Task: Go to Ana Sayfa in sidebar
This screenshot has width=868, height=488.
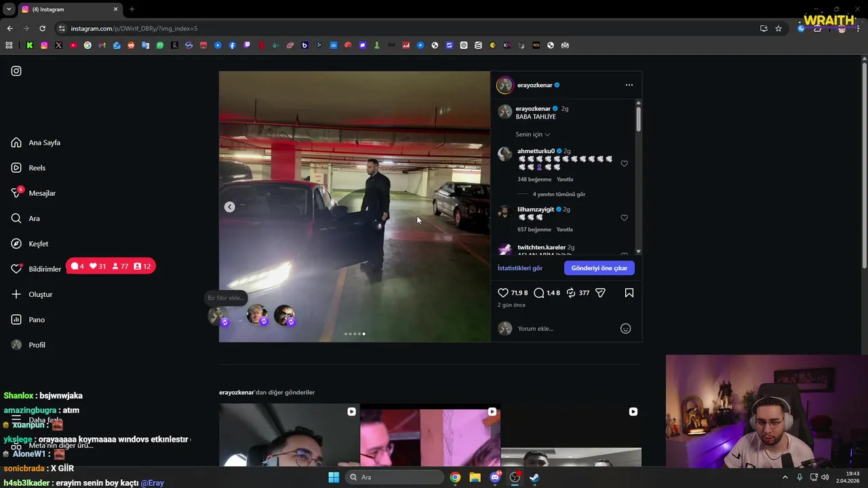Action: pyautogui.click(x=36, y=142)
